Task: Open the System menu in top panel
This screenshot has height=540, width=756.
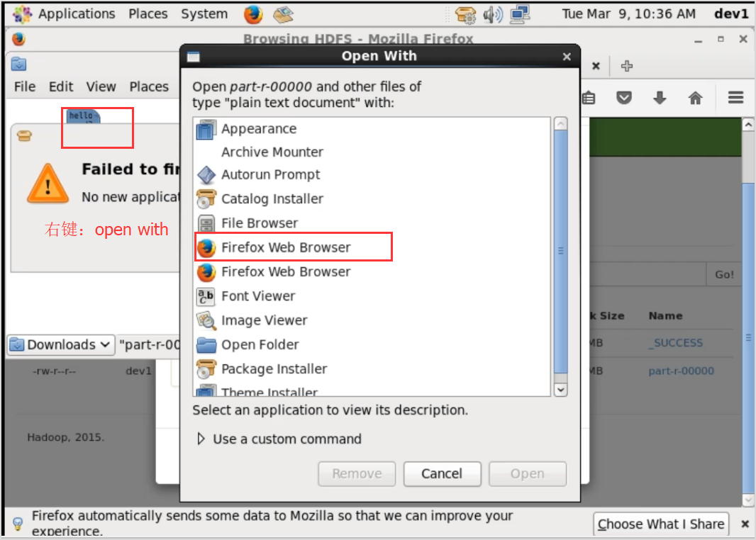Action: tap(204, 14)
